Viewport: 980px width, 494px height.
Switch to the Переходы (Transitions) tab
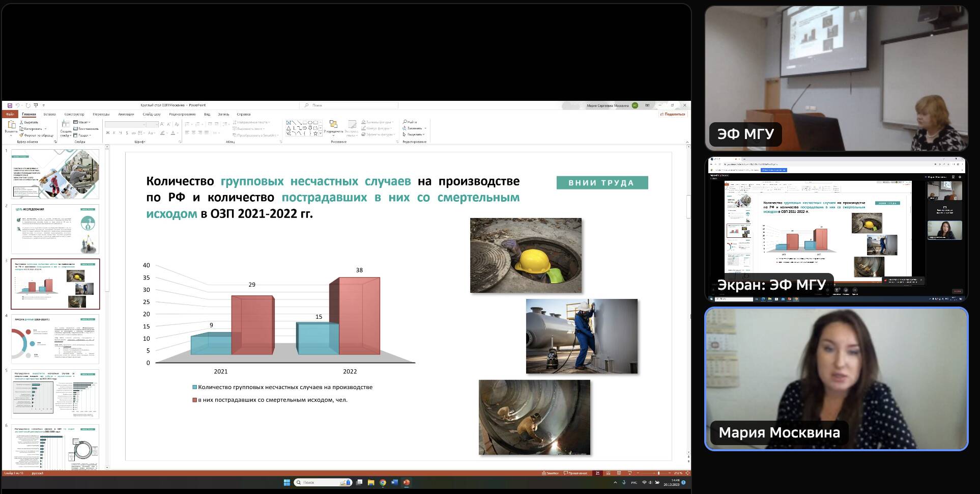click(x=101, y=114)
